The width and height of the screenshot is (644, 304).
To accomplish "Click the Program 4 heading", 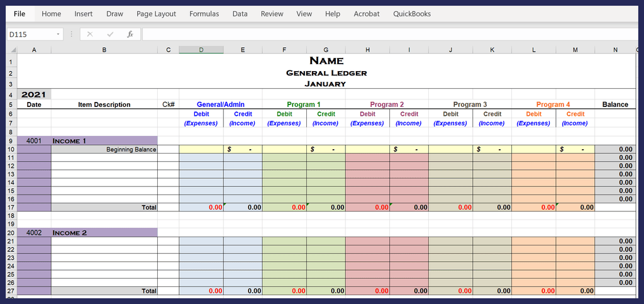I will coord(553,104).
